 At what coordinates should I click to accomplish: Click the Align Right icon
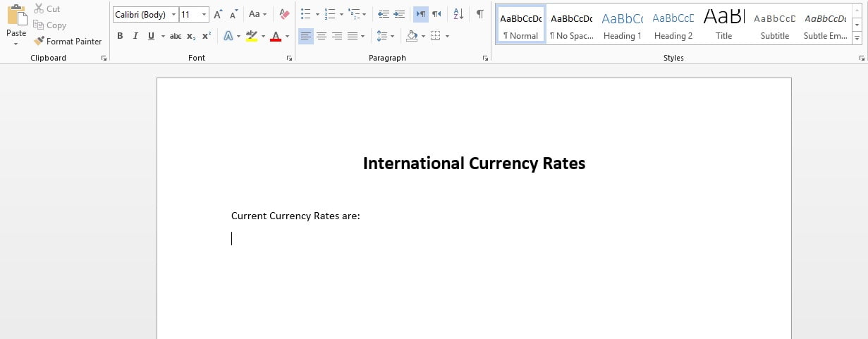click(x=336, y=36)
